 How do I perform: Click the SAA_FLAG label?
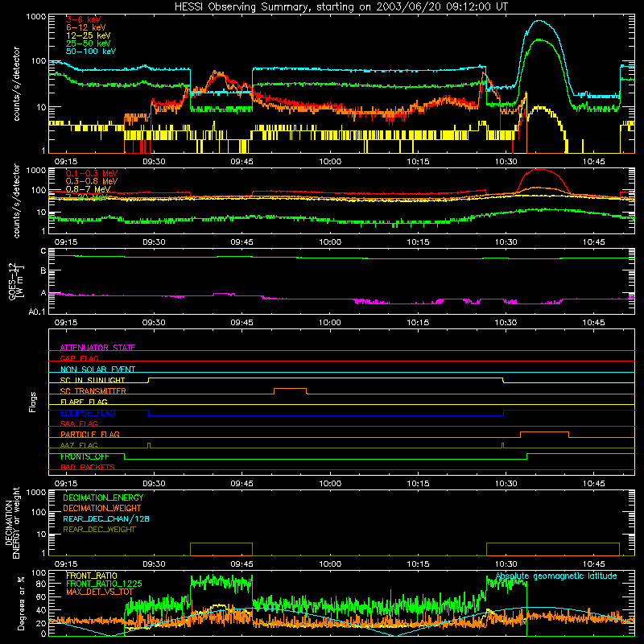point(79,423)
